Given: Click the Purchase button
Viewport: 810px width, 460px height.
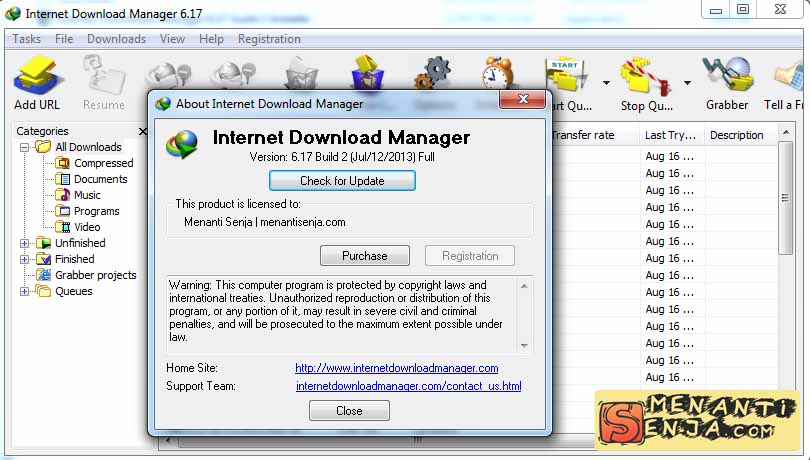Looking at the screenshot, I should (365, 256).
